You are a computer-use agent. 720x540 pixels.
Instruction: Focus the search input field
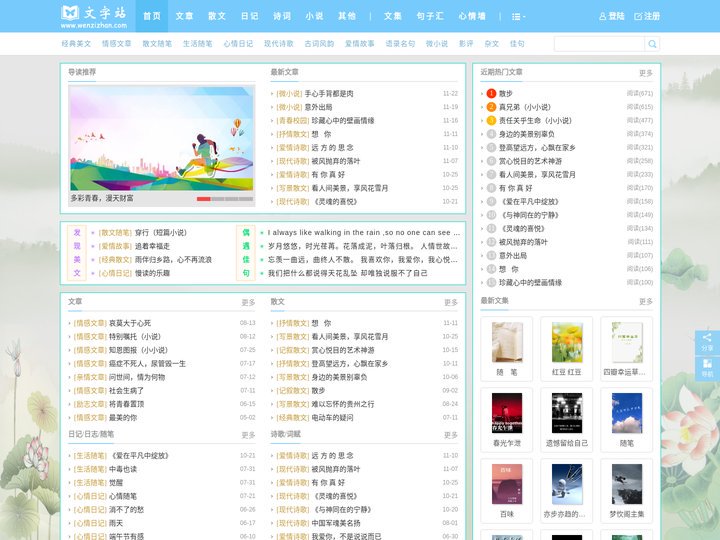599,44
